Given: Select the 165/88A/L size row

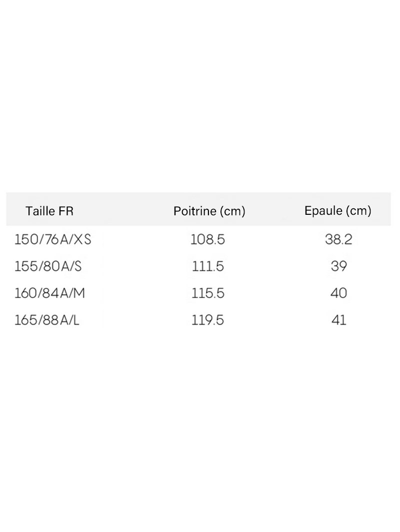Looking at the screenshot, I should [198, 320].
